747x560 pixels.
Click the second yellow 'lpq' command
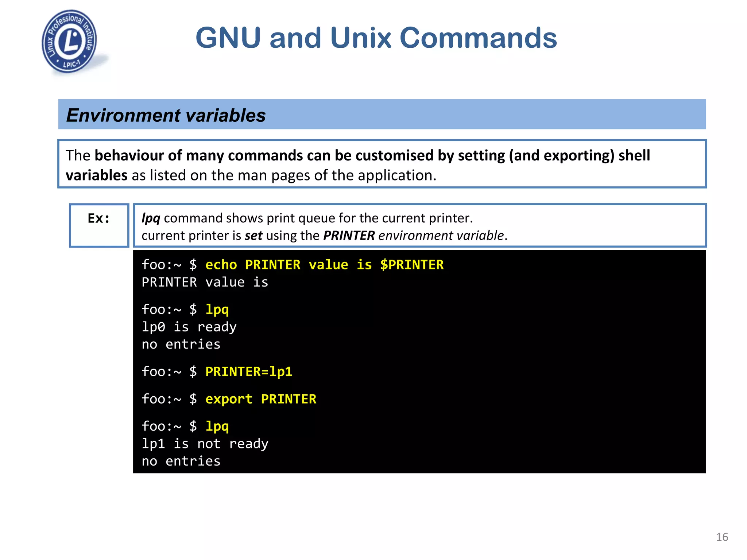(217, 426)
